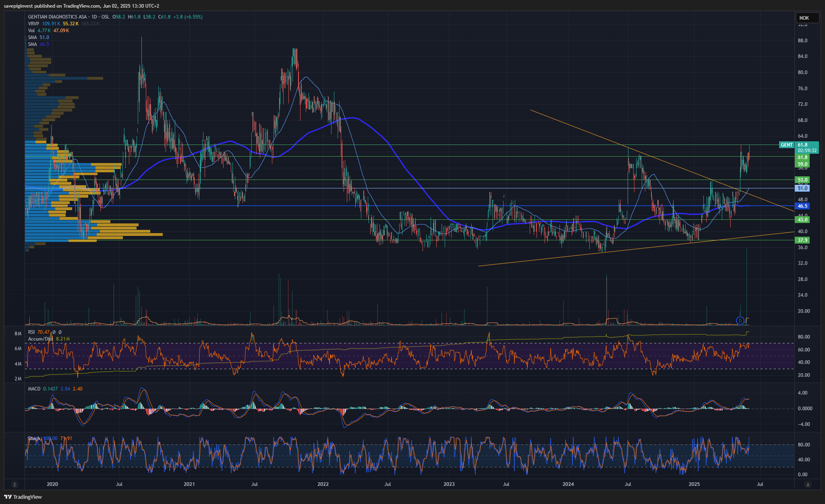Select the SMA 51.0 indicator legend
825x504 pixels.
33,37
